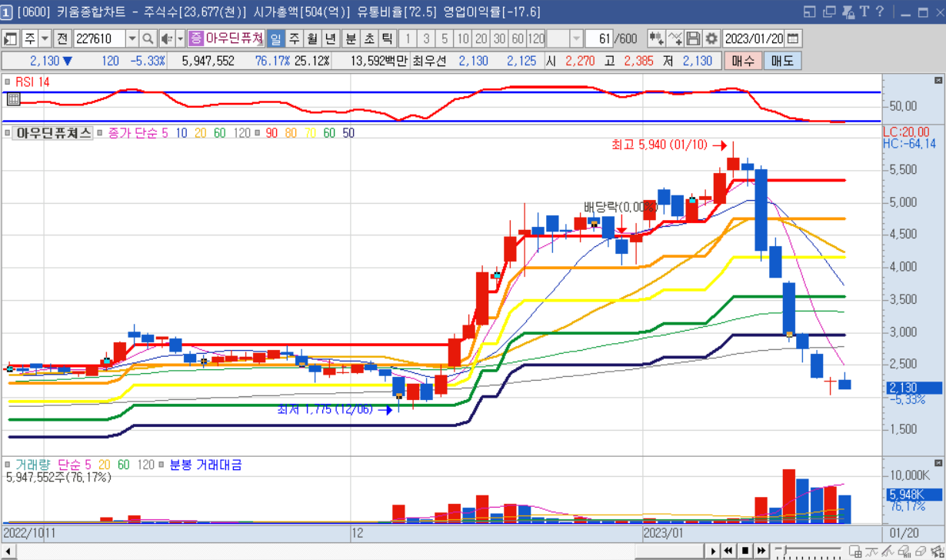Click the title bar help question mark
Viewport: 946px width, 560px height.
[x=880, y=12]
